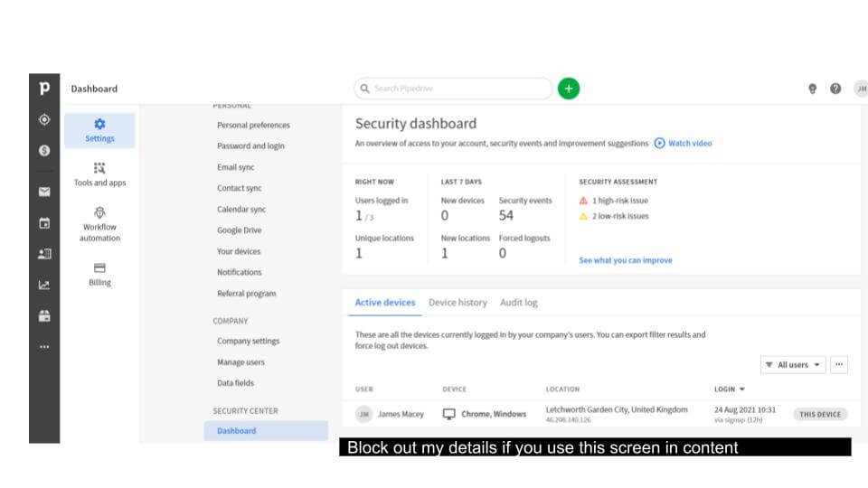Open the sidebar More ellipsis menu
The height and width of the screenshot is (488, 868).
44,347
